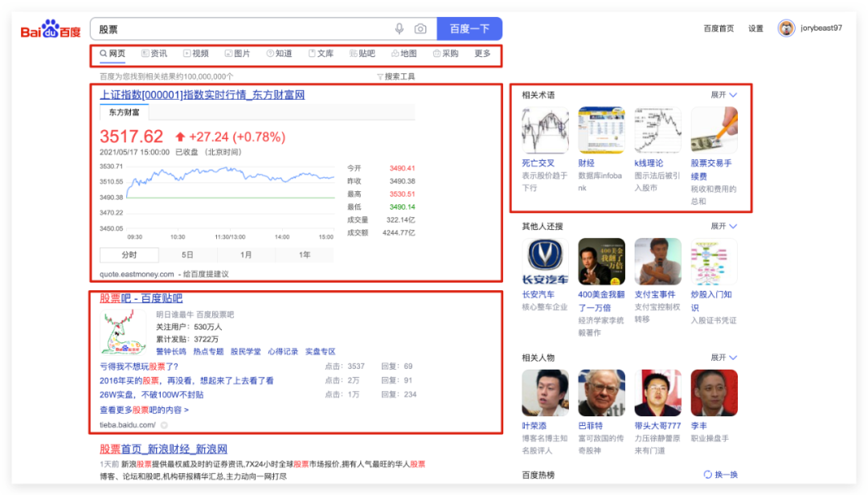Switch to the 视频 tab
This screenshot has height=495, width=868.
click(196, 54)
